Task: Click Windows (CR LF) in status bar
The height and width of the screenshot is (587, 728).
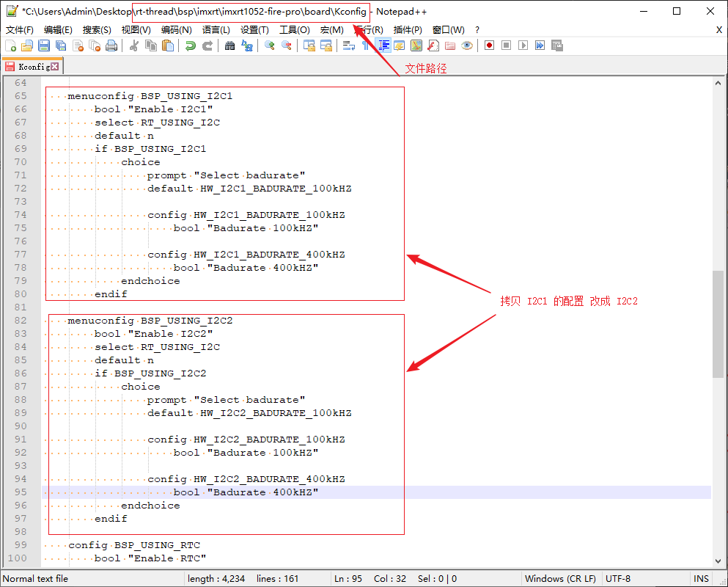Action: tap(560, 578)
